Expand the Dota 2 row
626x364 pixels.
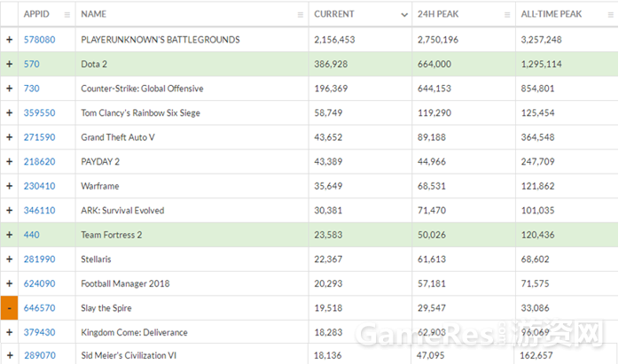[x=9, y=64]
